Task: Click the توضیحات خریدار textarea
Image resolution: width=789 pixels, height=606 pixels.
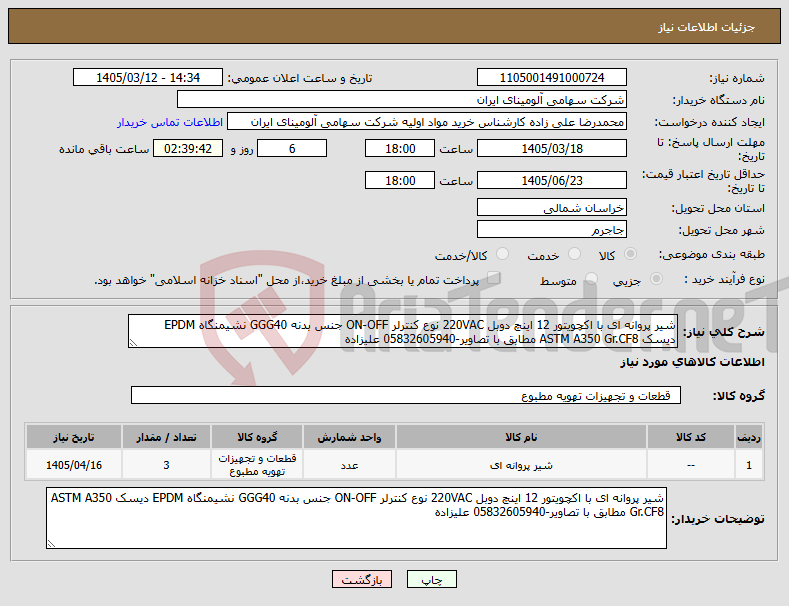Action: click(356, 518)
